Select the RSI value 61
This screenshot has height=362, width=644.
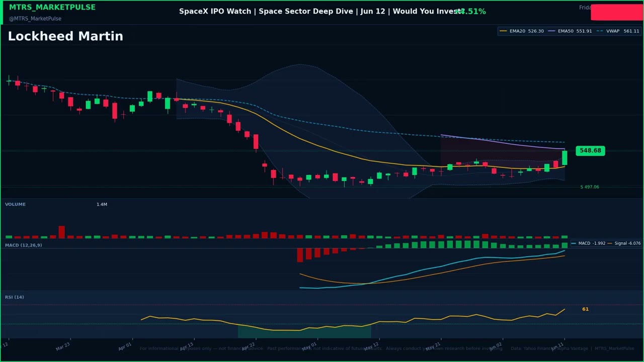pyautogui.click(x=585, y=309)
